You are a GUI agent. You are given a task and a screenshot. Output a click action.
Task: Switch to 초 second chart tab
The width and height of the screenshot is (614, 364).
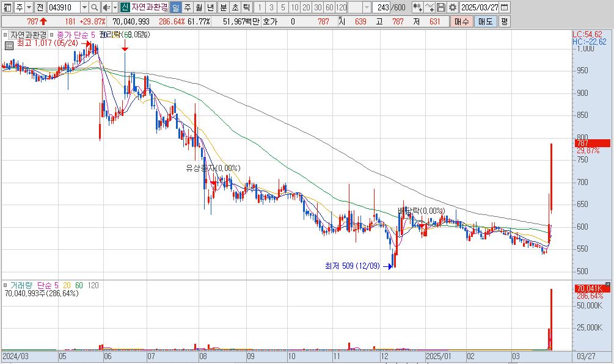(x=235, y=7)
